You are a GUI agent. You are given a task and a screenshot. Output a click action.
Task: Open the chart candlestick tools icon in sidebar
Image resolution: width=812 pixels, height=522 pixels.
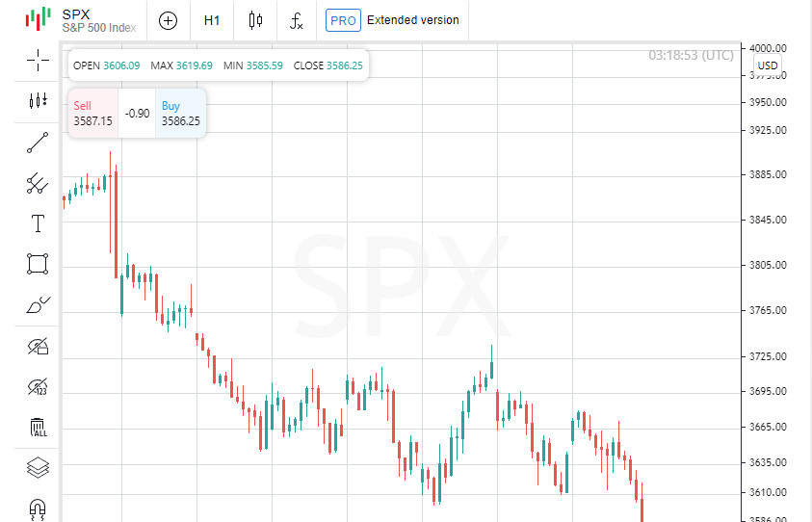38,100
